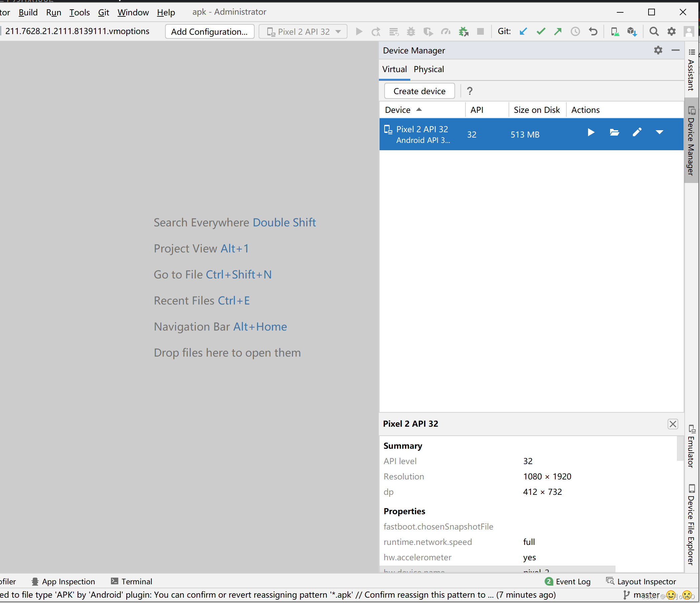Viewport: 700px width, 603px height.
Task: Open the Build menu
Action: [x=28, y=12]
